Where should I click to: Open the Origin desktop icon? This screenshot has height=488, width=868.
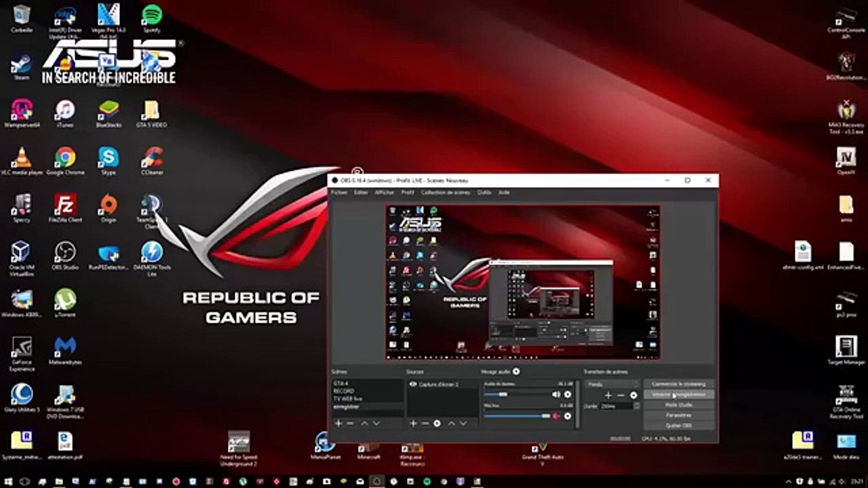(108, 209)
